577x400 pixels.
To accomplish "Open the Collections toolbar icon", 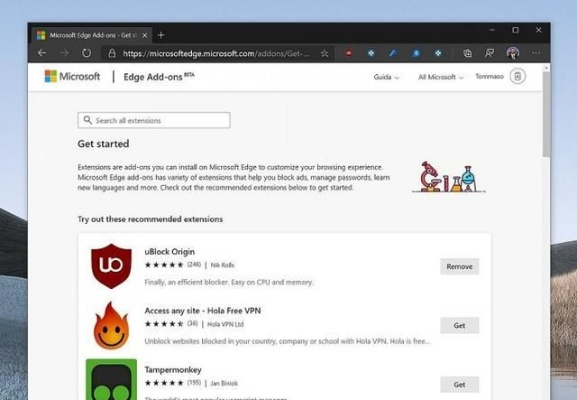I will point(467,53).
